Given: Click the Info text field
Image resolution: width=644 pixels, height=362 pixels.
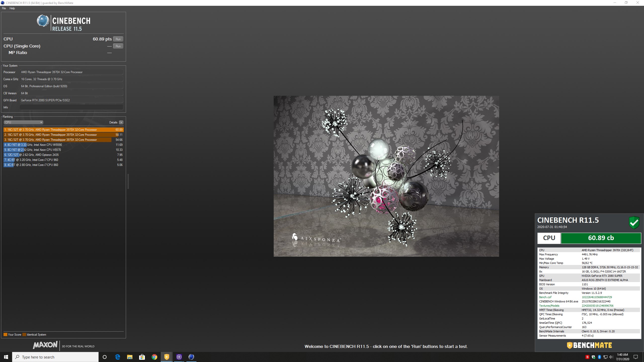Looking at the screenshot, I should pyautogui.click(x=71, y=107).
